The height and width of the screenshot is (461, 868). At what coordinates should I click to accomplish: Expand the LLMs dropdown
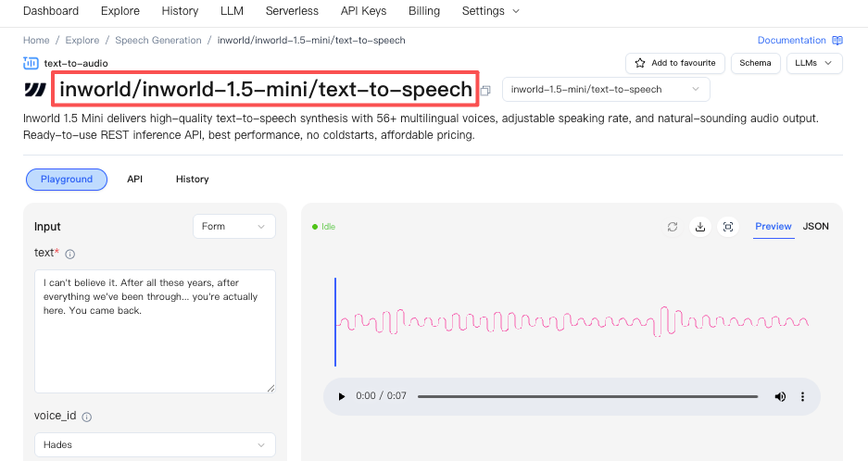pos(814,63)
